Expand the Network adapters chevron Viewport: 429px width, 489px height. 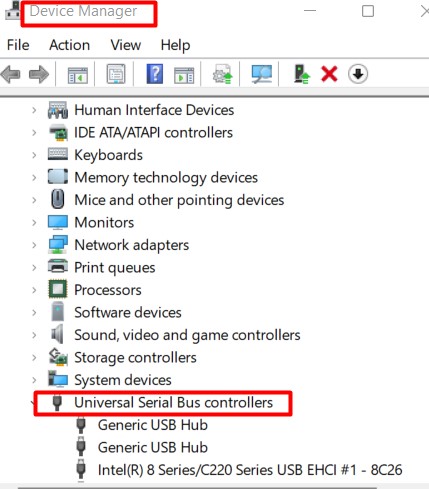pos(34,245)
